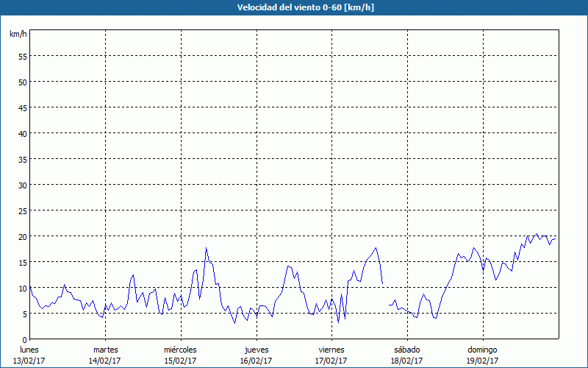Click the 40 value on the y-axis
This screenshot has height=368, width=588.
22,133
